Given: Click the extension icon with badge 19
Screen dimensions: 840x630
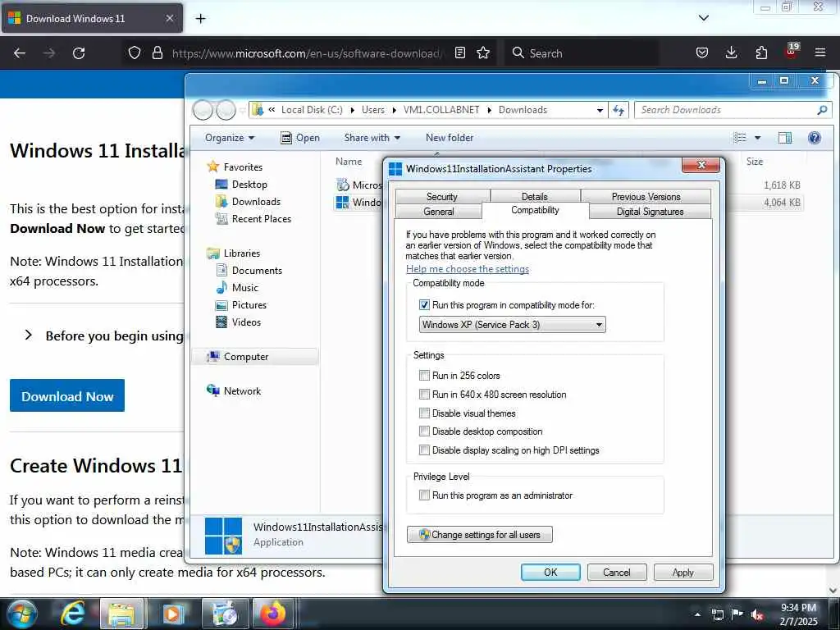Looking at the screenshot, I should (792, 51).
